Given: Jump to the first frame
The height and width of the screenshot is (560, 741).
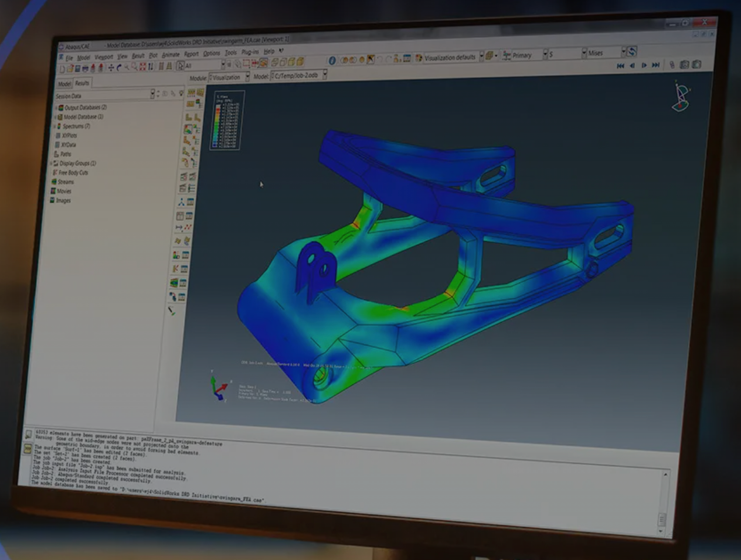Looking at the screenshot, I should click(x=620, y=66).
